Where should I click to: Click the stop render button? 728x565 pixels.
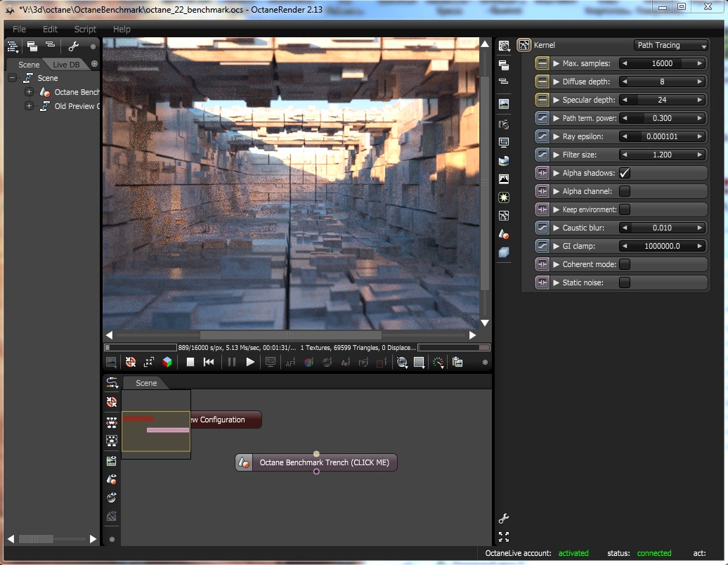click(190, 362)
